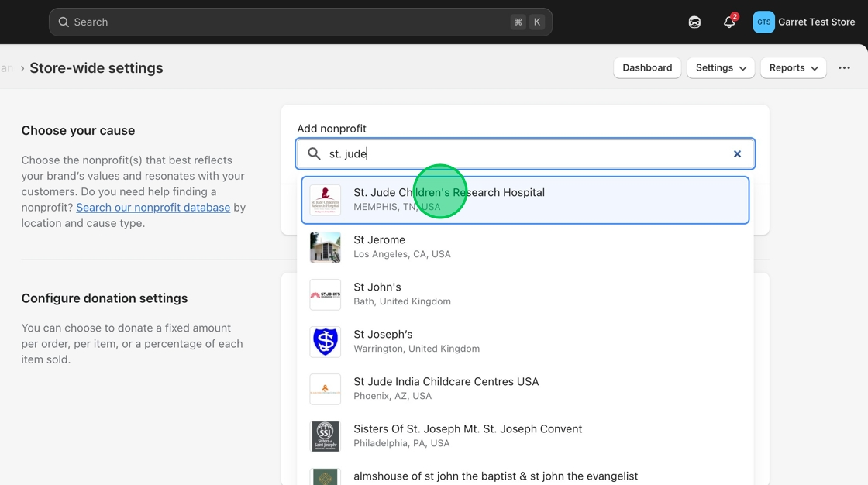This screenshot has width=868, height=485.
Task: Click the K shortcut key badge
Action: tap(537, 22)
